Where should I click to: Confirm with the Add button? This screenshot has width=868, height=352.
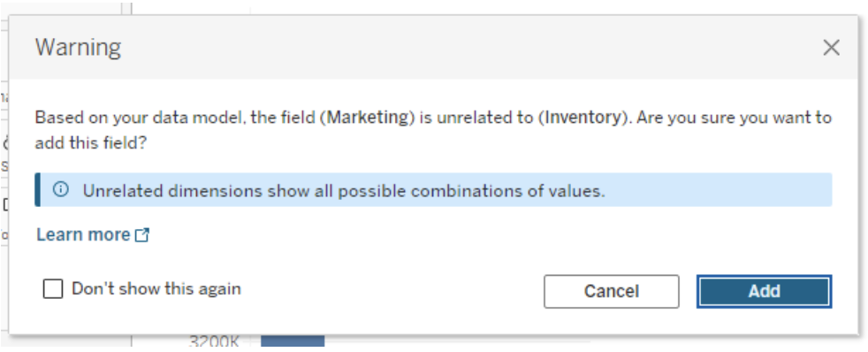[x=764, y=291]
